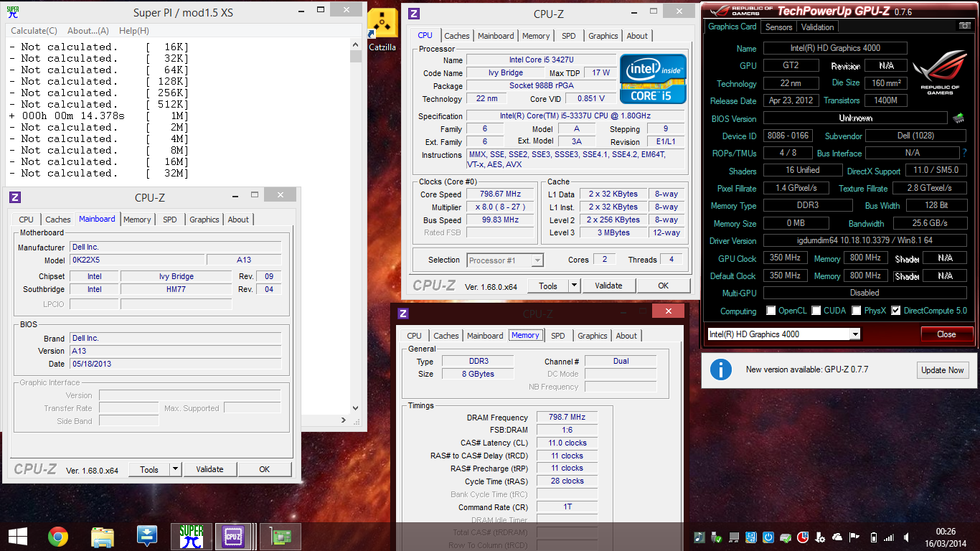The image size is (980, 551).
Task: Switch to CPU-Z via taskbar icon
Action: pyautogui.click(x=235, y=536)
